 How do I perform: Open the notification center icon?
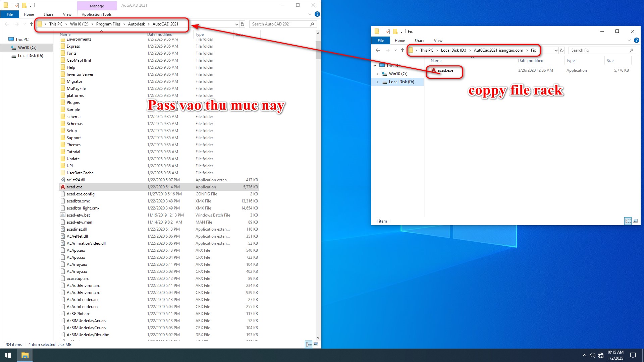[x=633, y=355]
